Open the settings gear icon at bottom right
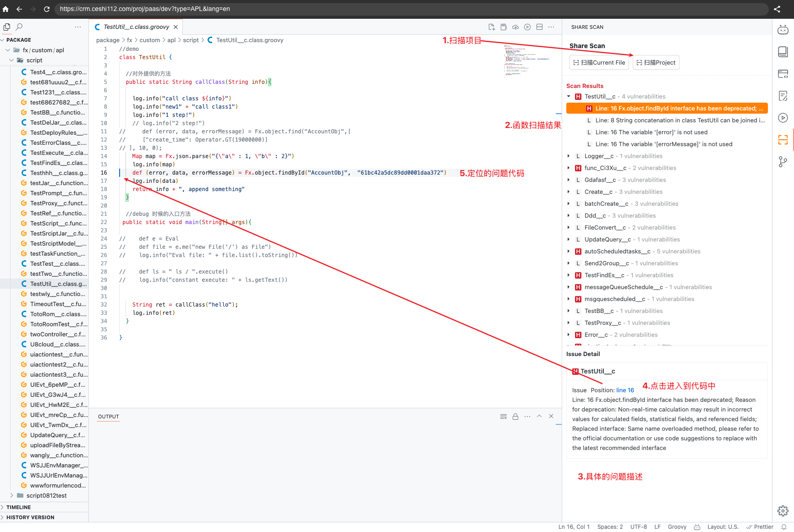The height and width of the screenshot is (532, 794). pyautogui.click(x=783, y=510)
